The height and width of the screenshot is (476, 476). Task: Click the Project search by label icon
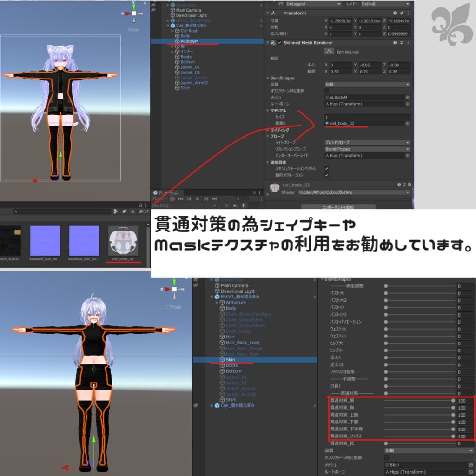click(x=124, y=212)
